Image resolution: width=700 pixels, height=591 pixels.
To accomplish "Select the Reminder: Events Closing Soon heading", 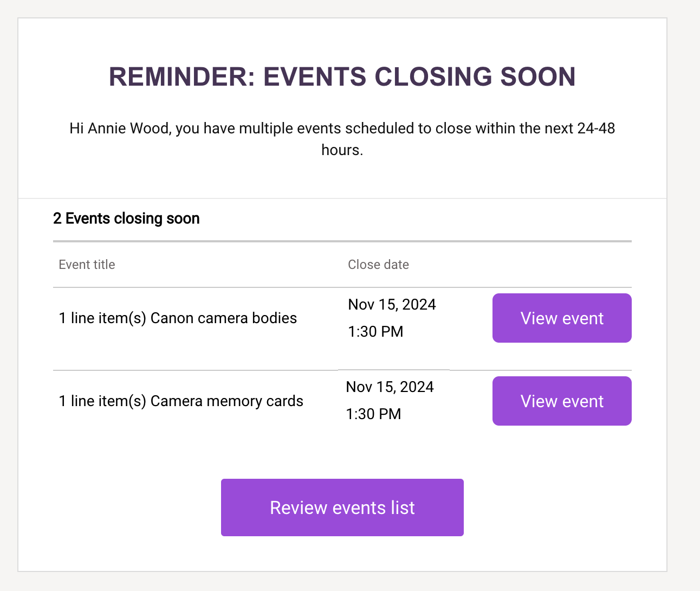I will click(342, 76).
